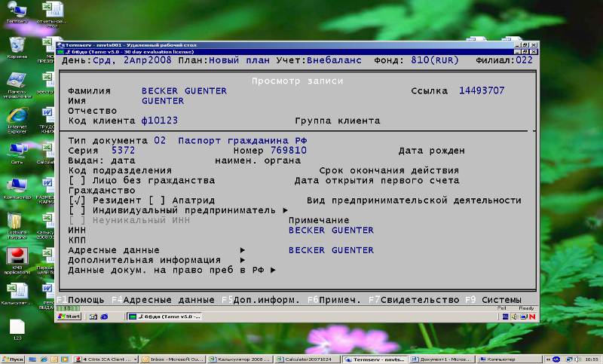Open the Калькулятор Excel file icon on desktop
This screenshot has height=364, width=603.
(17, 294)
